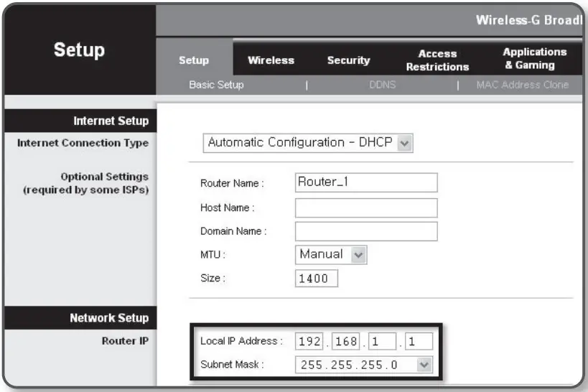This screenshot has width=588, height=392.
Task: Open the Subnet Mask dropdown
Action: coord(364,365)
